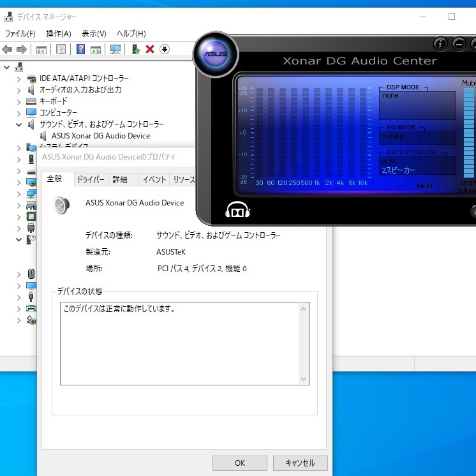
Task: Click the 30 Hz equalizer band slider
Action: pyautogui.click(x=259, y=132)
